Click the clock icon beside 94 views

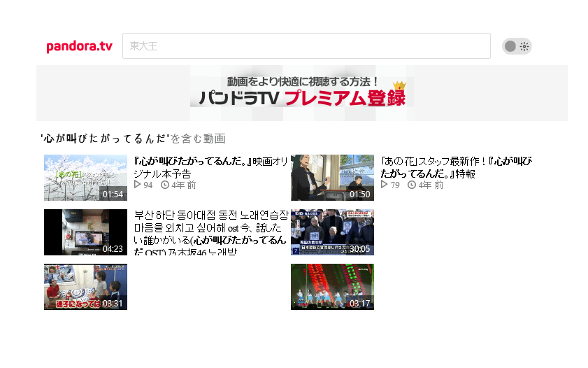(x=164, y=185)
